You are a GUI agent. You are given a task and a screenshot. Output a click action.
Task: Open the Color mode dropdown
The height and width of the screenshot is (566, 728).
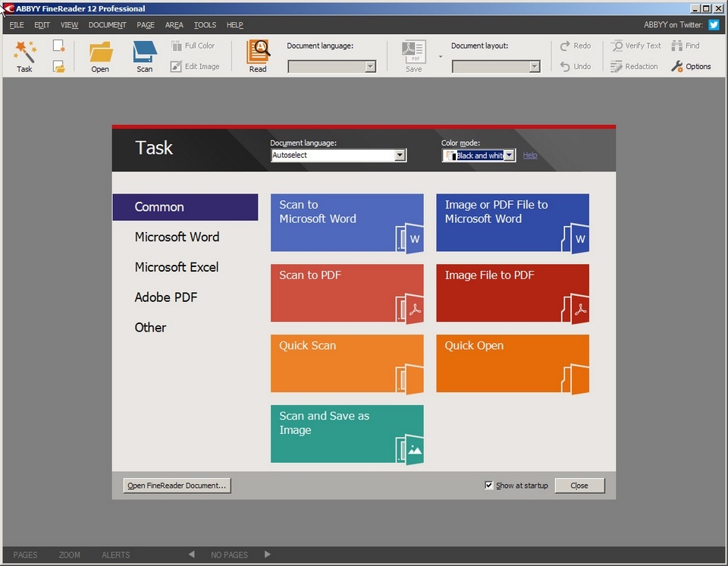(510, 156)
